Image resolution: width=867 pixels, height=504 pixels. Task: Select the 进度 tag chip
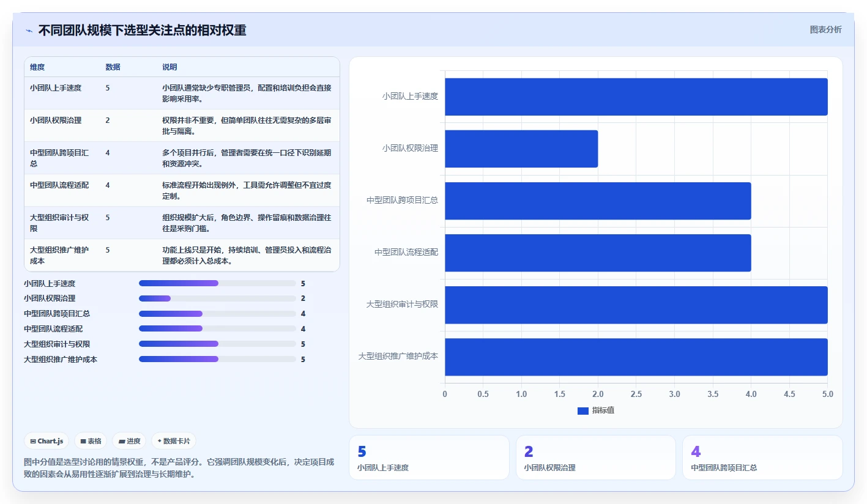[129, 441]
